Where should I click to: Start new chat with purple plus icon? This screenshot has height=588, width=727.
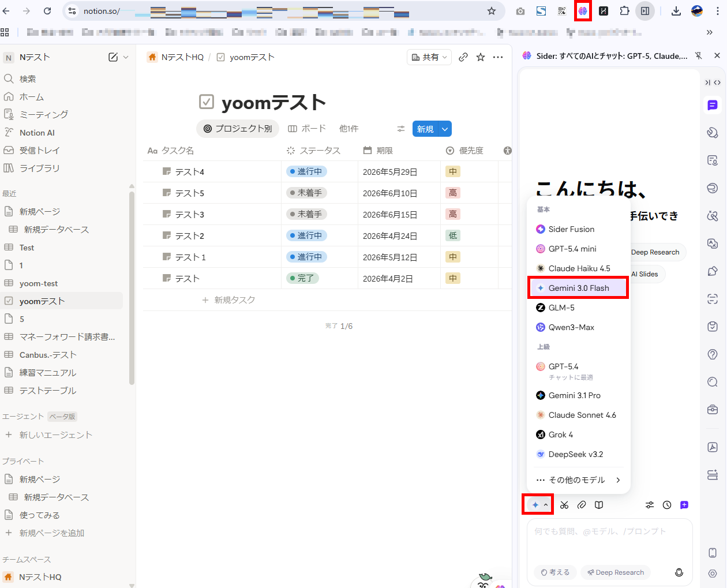pyautogui.click(x=684, y=505)
